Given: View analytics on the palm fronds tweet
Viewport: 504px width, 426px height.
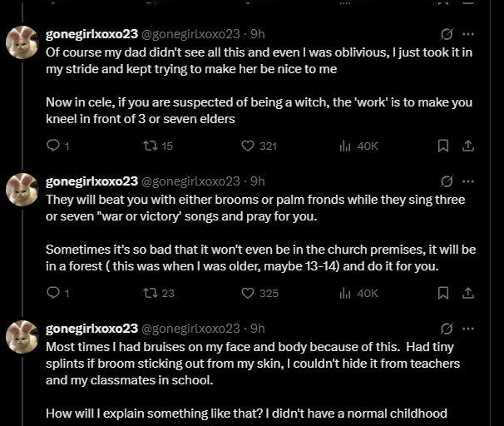Looking at the screenshot, I should [x=345, y=292].
